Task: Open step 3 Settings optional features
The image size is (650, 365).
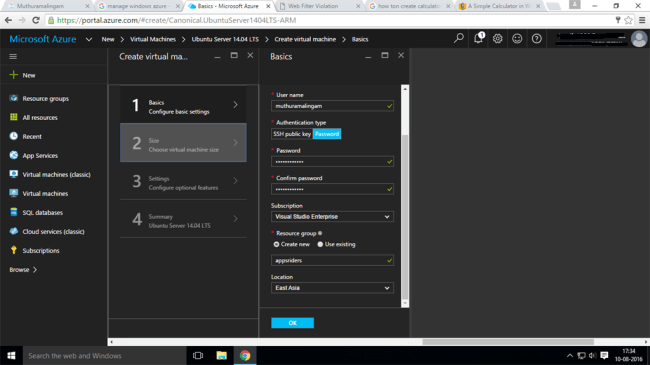Action: tap(183, 181)
